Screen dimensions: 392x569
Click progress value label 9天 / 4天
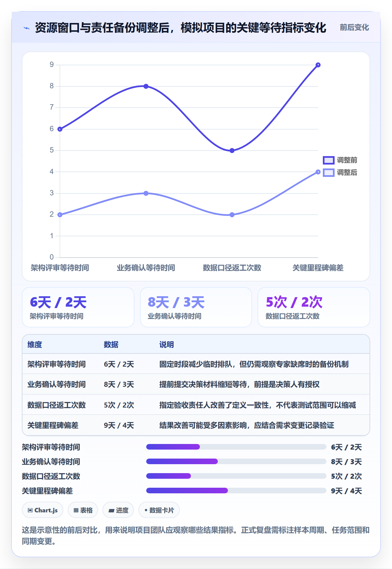(346, 491)
